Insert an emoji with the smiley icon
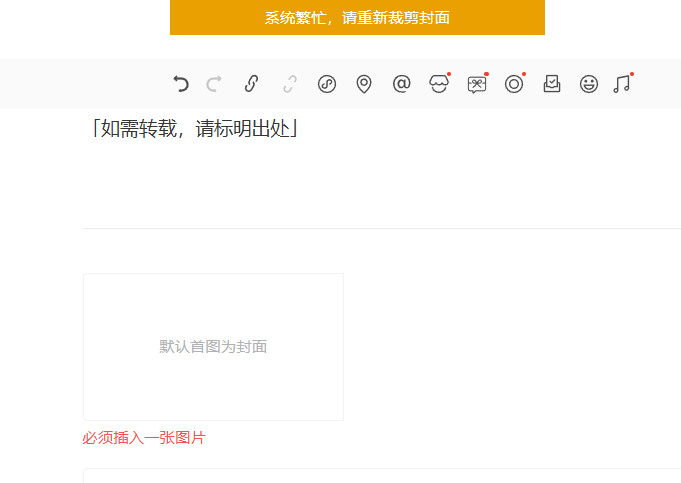681x483 pixels. coord(589,84)
